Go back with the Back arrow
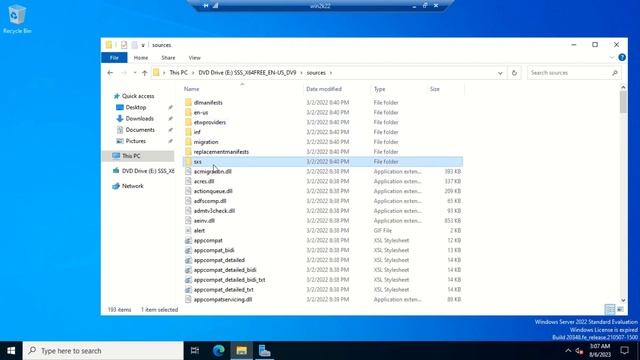This screenshot has width=640, height=360. click(x=110, y=73)
